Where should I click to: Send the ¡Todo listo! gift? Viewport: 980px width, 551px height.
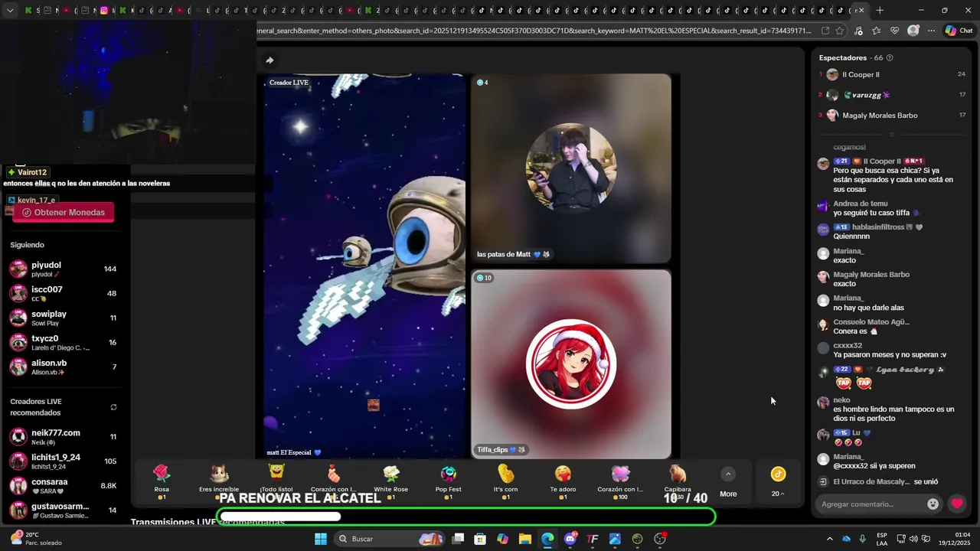click(x=276, y=481)
